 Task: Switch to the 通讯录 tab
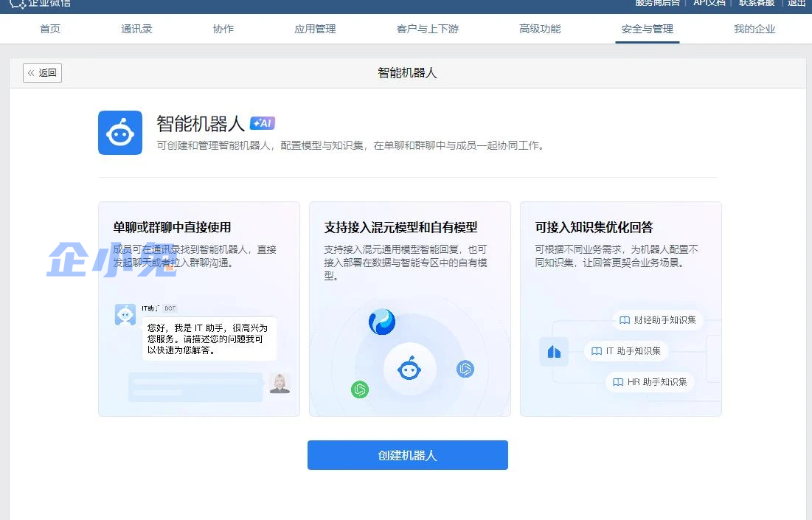pos(136,29)
